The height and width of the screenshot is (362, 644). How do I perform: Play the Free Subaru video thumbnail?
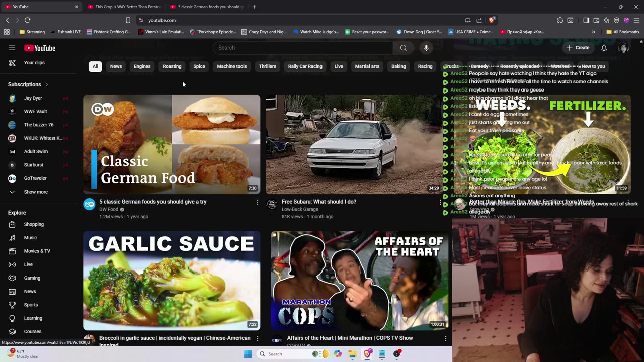(x=354, y=144)
